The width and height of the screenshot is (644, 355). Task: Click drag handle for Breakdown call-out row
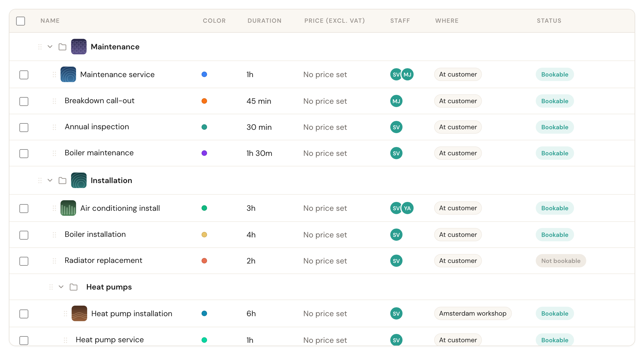coord(54,101)
